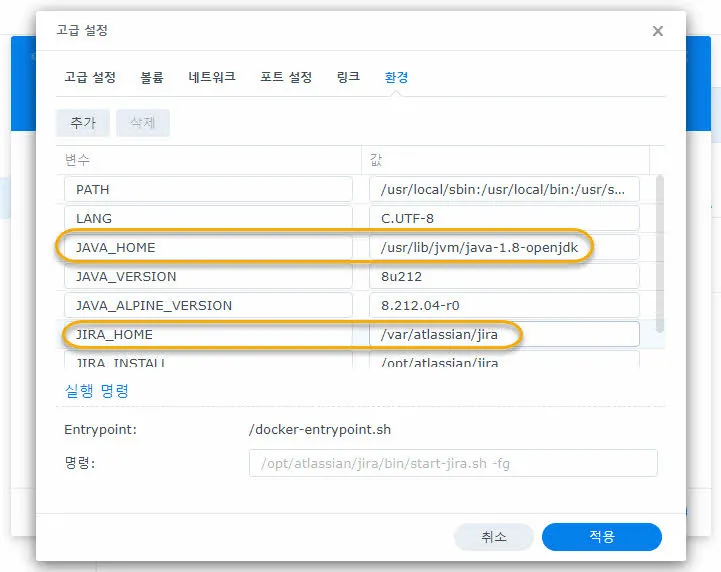Edit the /opt/atlassian/jira value field
The width and height of the screenshot is (721, 572).
click(504, 360)
